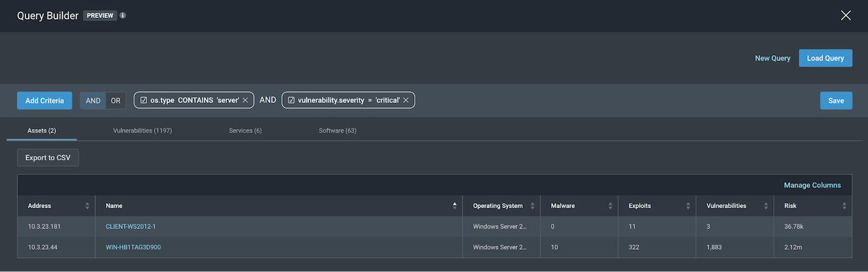Sort by Name column arrows
This screenshot has height=272, width=868.
click(454, 206)
